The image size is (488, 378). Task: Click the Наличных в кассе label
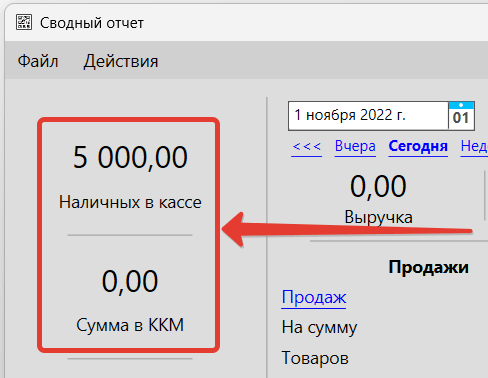point(130,202)
